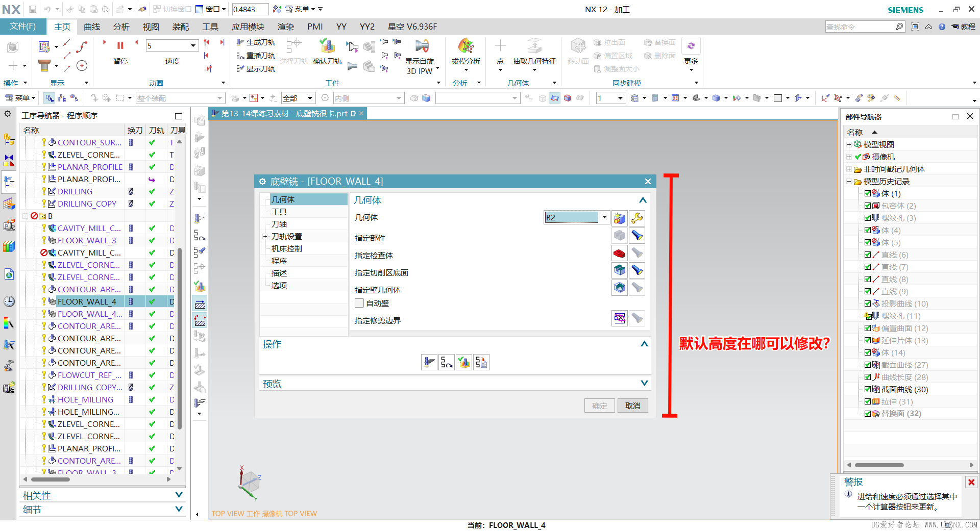Click the pause playback icon
Viewport: 980px width, 531px height.
[120, 45]
